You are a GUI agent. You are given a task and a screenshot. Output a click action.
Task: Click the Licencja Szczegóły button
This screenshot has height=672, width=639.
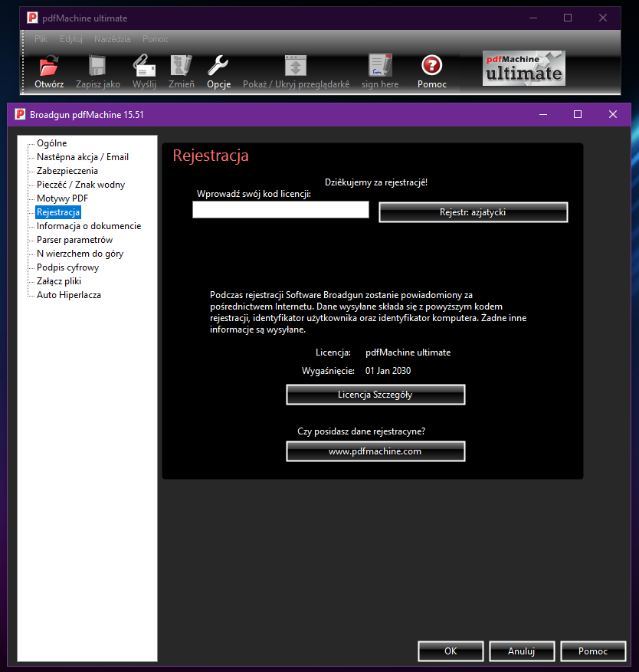375,395
